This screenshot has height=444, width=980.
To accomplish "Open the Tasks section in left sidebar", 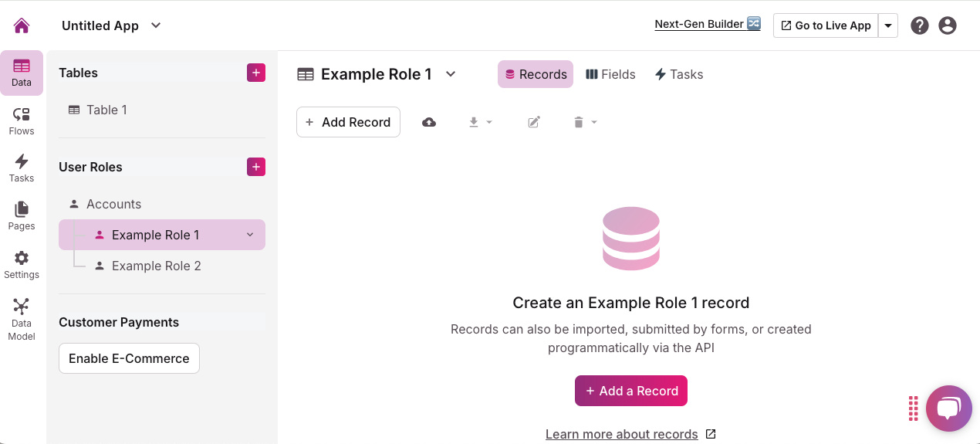I will [22, 168].
